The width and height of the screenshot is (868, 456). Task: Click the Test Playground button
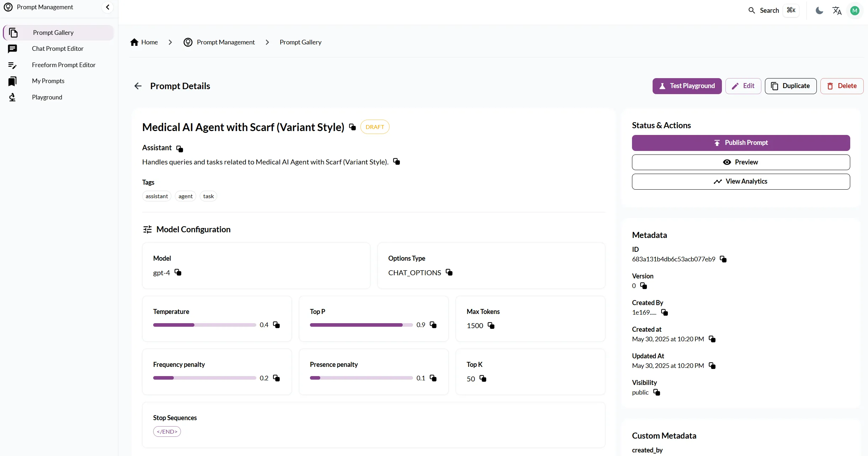tap(687, 86)
